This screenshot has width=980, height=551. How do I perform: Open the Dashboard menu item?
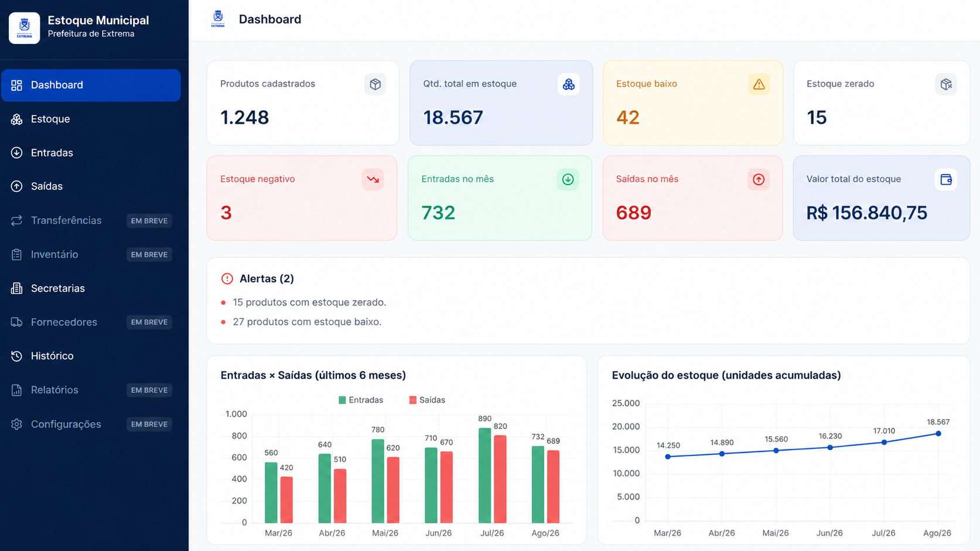tap(91, 85)
